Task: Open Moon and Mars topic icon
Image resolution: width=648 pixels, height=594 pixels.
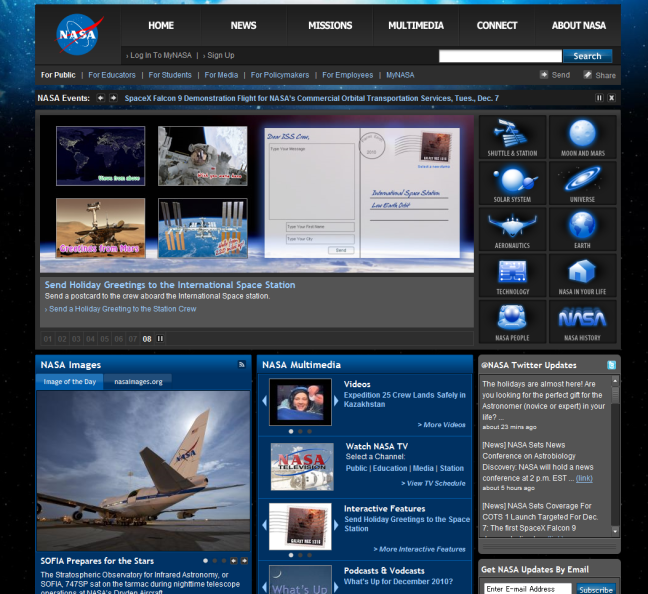Action: (583, 137)
